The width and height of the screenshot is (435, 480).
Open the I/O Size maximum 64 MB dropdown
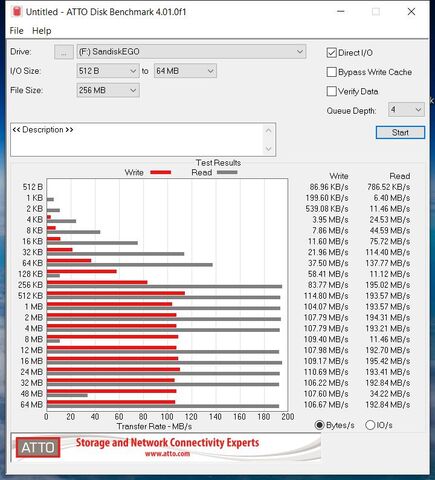pyautogui.click(x=185, y=71)
